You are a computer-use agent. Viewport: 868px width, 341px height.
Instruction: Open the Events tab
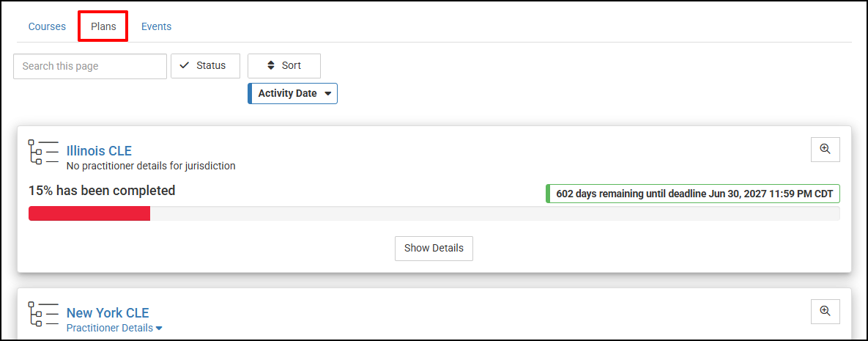point(156,26)
